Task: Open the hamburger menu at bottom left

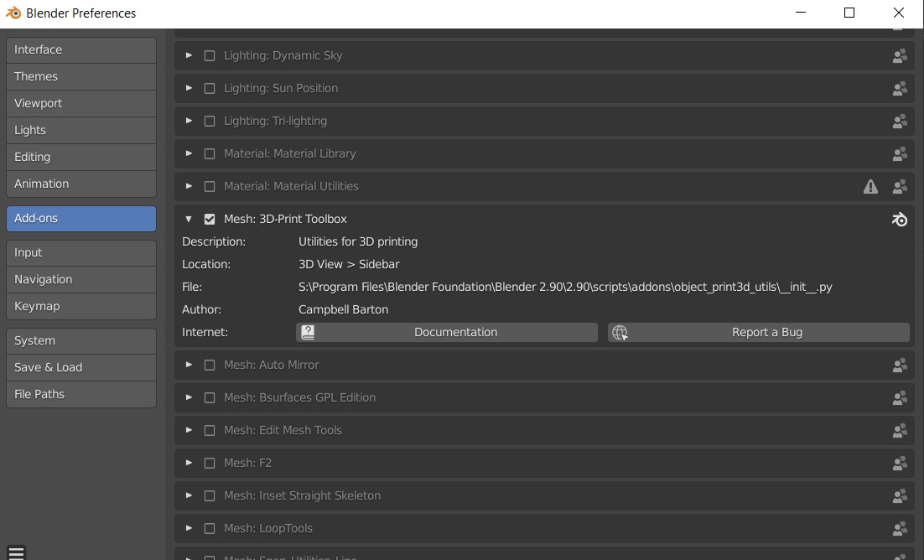Action: tap(16, 552)
